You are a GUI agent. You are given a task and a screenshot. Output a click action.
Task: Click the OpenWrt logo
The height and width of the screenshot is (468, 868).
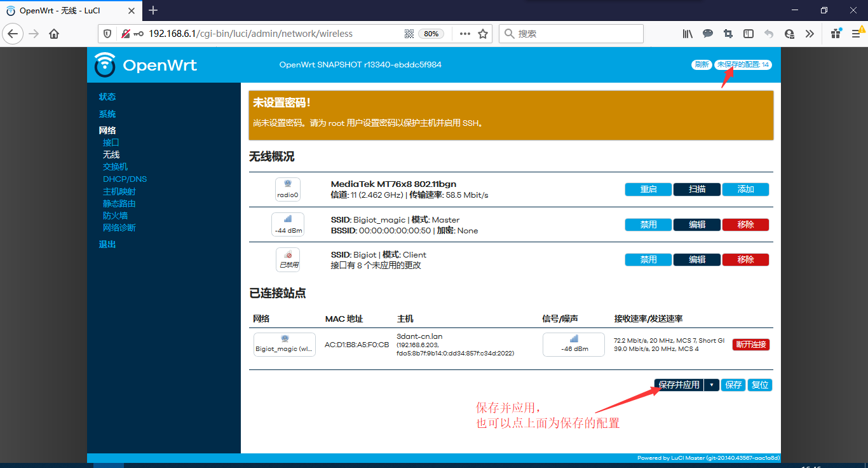[146, 65]
